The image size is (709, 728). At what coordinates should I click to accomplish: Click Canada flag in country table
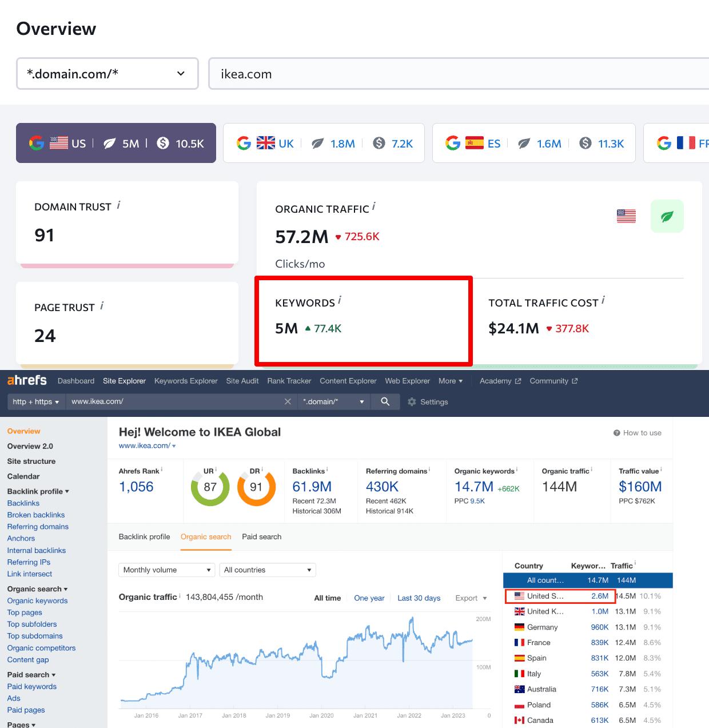pyautogui.click(x=519, y=721)
